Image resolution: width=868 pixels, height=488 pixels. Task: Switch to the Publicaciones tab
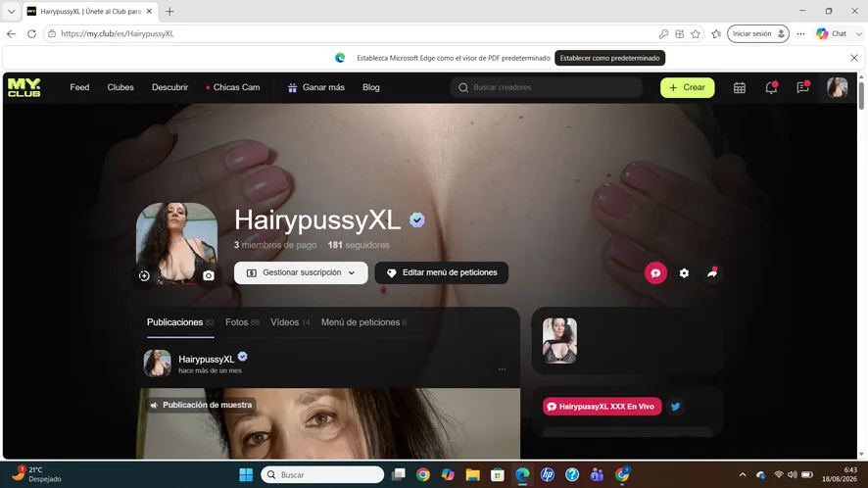[x=180, y=322]
